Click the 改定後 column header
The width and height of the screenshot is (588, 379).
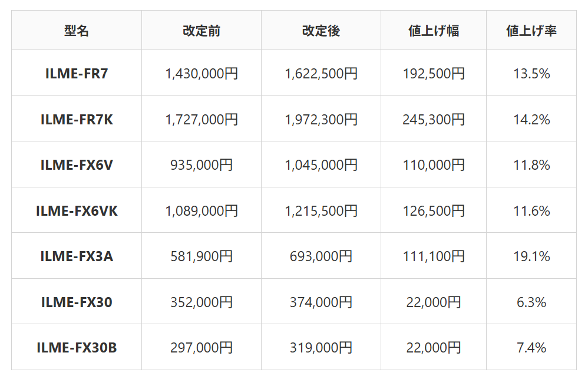(321, 31)
